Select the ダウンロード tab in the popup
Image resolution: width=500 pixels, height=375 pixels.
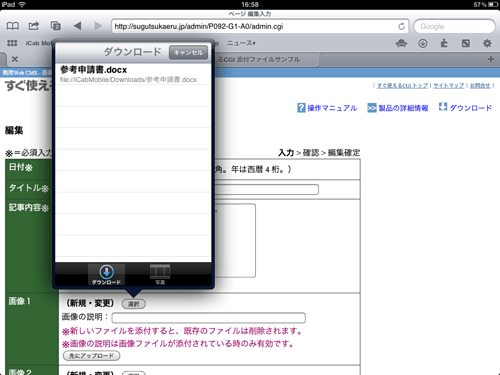(x=106, y=274)
